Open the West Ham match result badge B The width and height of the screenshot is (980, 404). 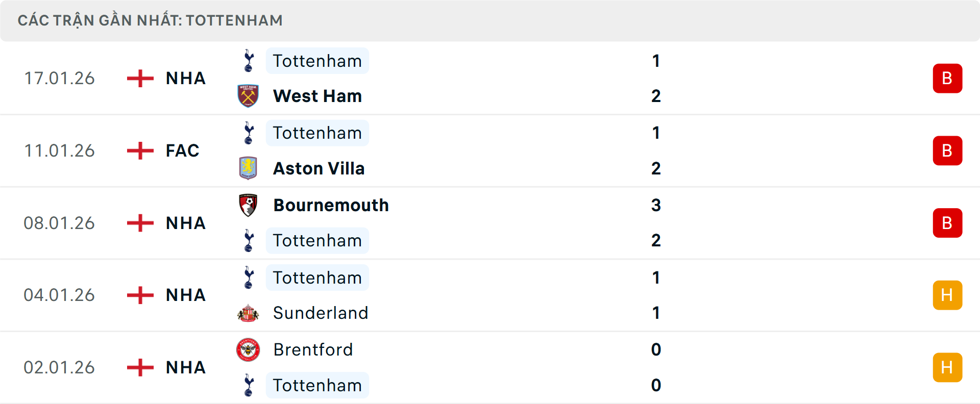(947, 78)
